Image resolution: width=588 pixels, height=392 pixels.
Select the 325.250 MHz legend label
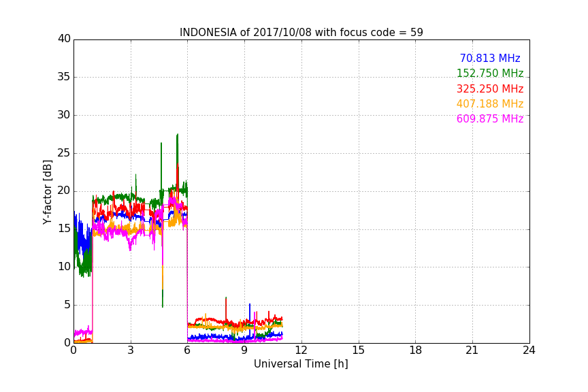(x=490, y=88)
